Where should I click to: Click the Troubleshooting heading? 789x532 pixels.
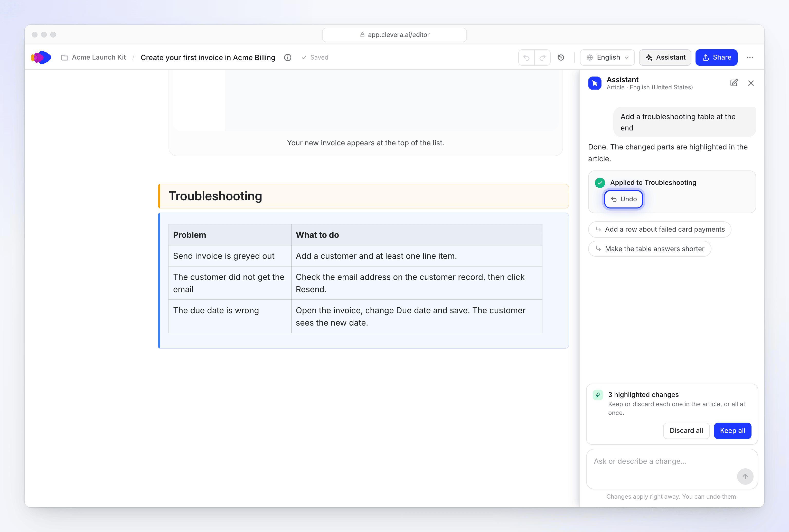coord(215,196)
